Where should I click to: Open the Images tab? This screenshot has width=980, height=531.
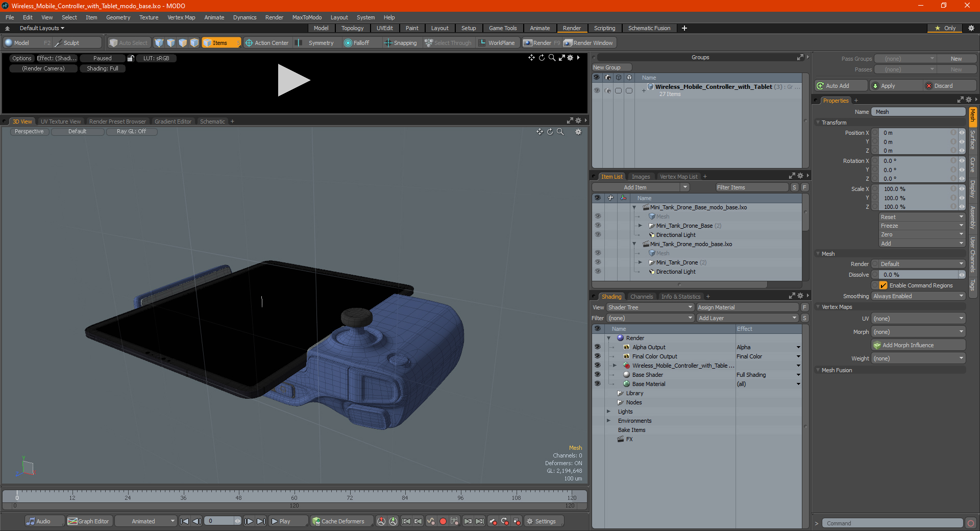(641, 177)
